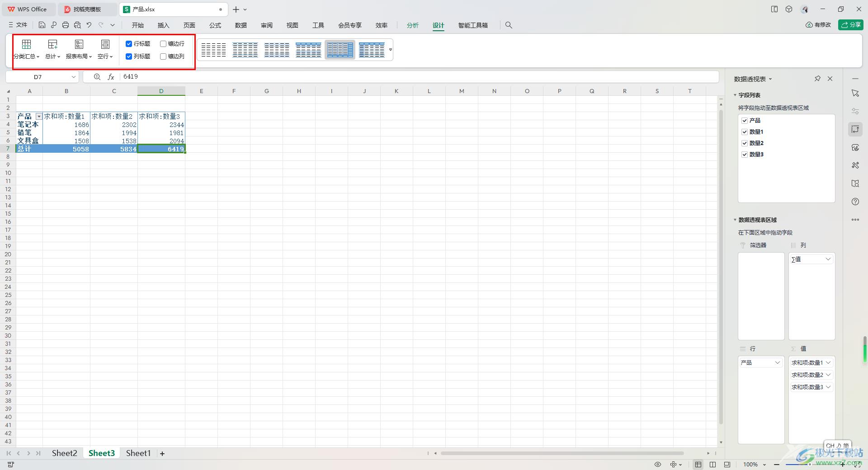
Task: Click the zoom slider handle
Action: [x=810, y=465]
